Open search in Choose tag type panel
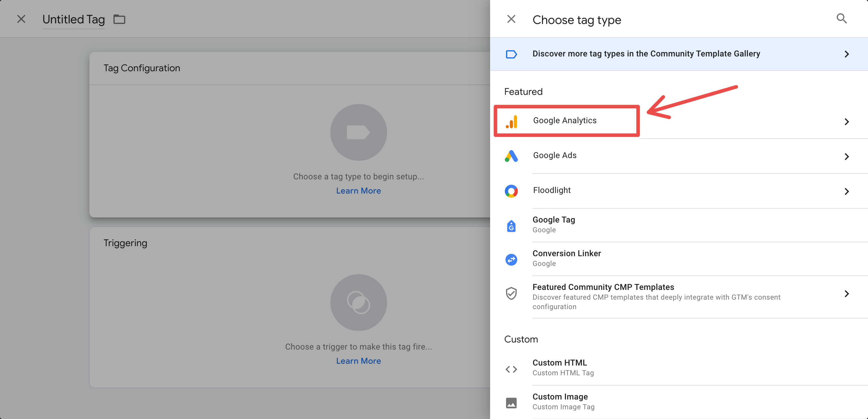 tap(841, 19)
